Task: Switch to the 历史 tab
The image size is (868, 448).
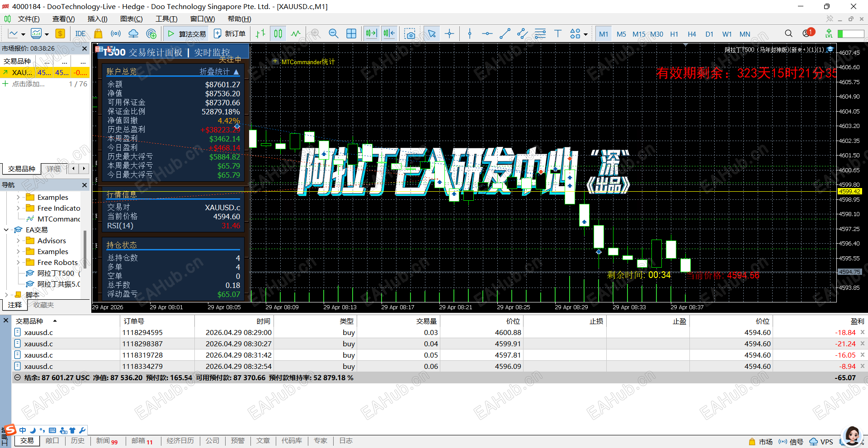Action: click(x=78, y=441)
